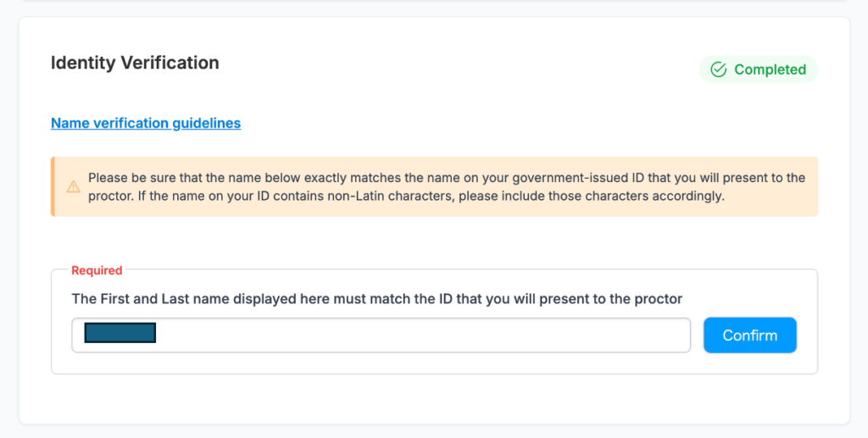
Task: Click the word "guidelines" in the blue link
Action: pyautogui.click(x=207, y=123)
